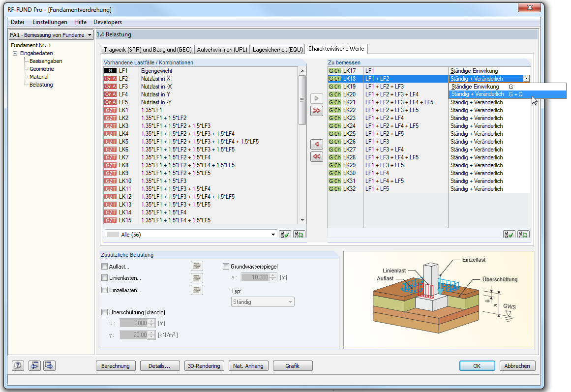Click the G tag of LF1 Eigengewicht
Screen dimensions: 571x392
[110, 71]
